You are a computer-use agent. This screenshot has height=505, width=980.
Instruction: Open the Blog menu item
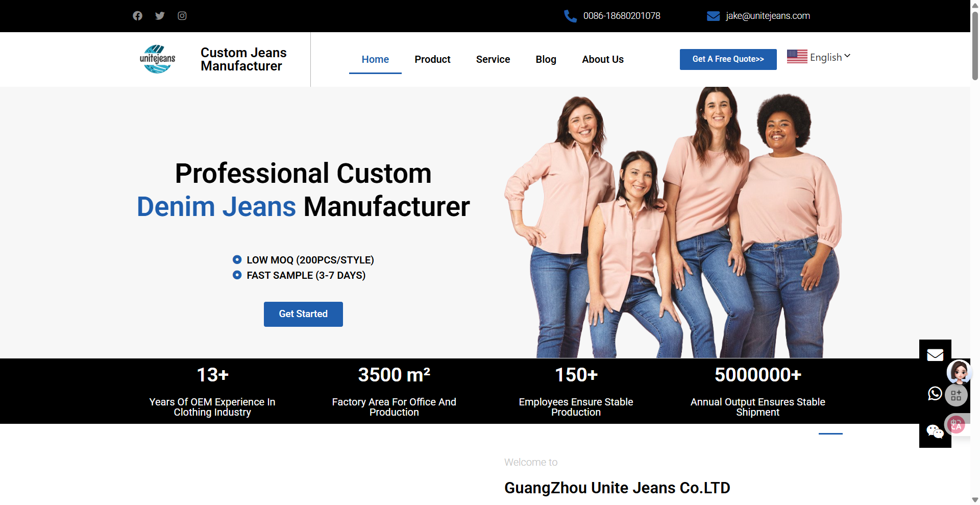tap(546, 59)
